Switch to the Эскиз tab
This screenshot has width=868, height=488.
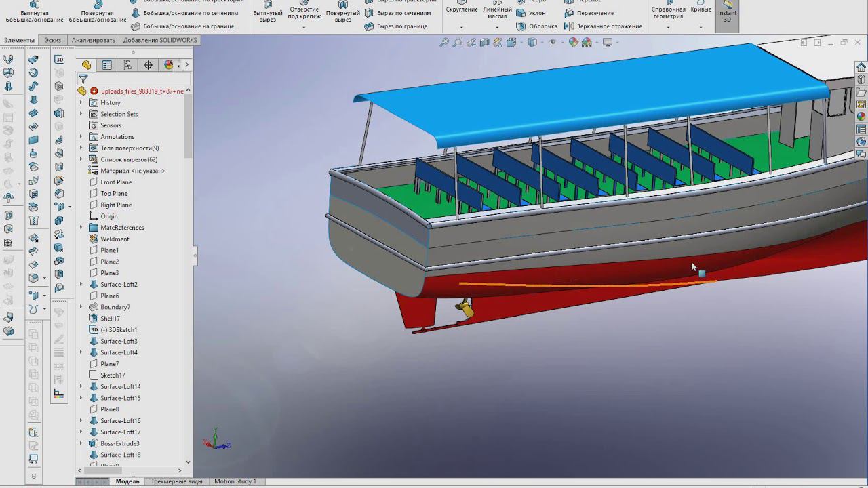(x=53, y=40)
